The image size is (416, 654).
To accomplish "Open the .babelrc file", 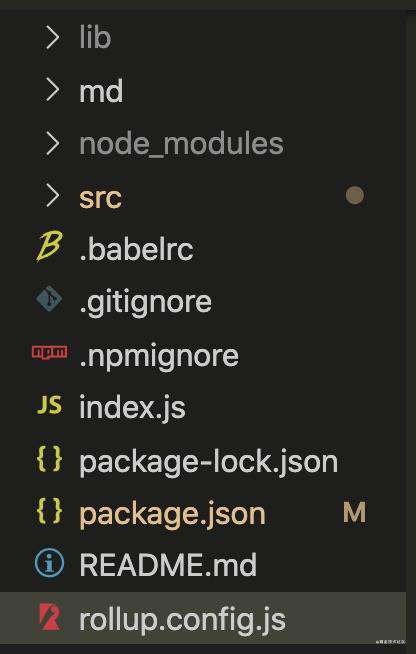I will pyautogui.click(x=136, y=249).
